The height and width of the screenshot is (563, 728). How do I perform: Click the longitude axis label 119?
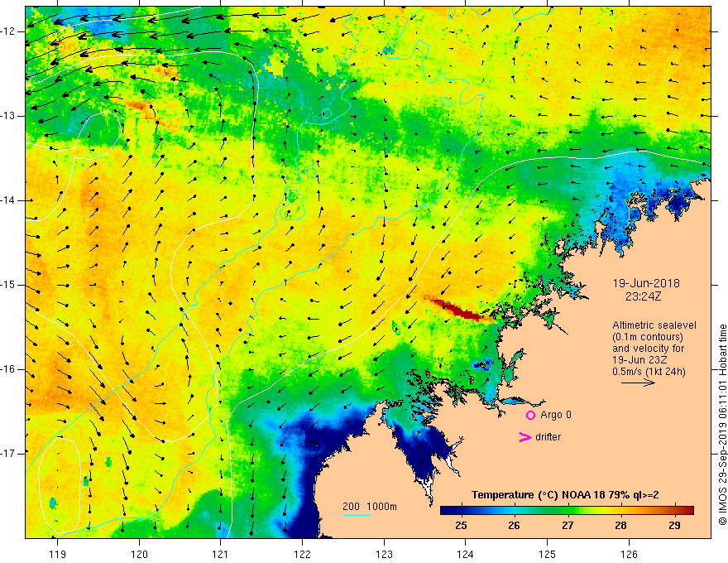click(57, 554)
